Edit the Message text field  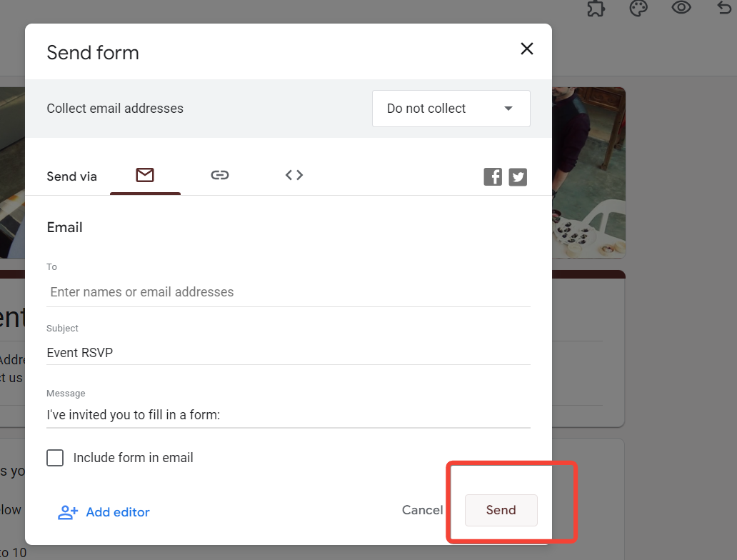[288, 415]
